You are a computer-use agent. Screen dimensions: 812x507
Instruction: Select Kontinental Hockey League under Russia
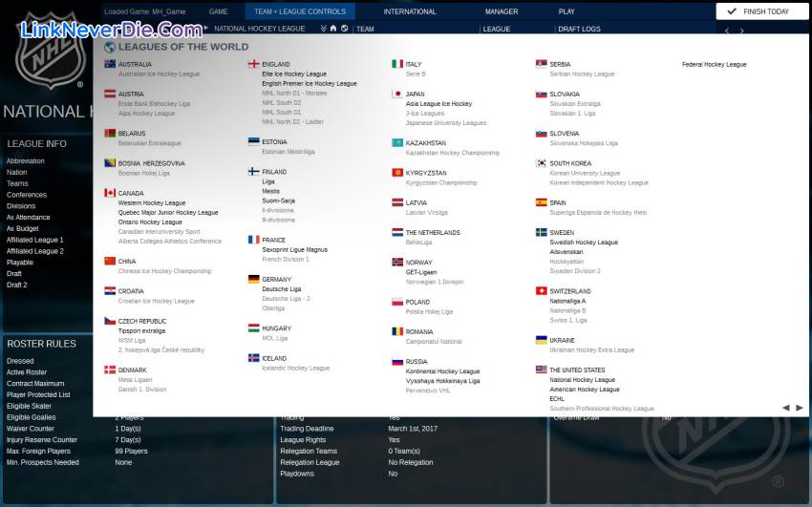tap(442, 370)
